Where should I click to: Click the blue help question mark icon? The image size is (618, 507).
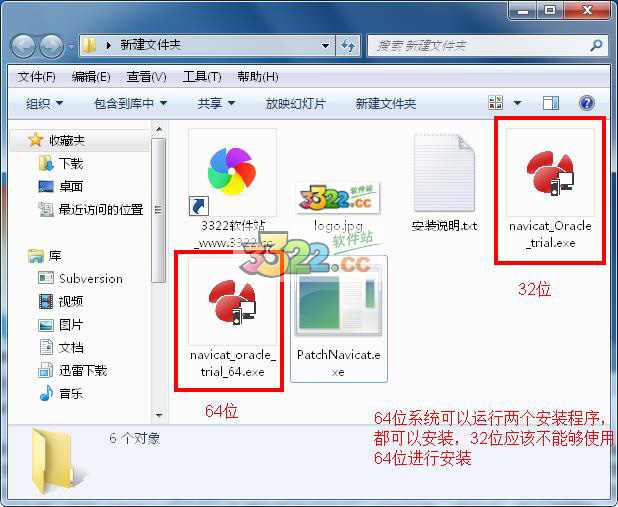(x=586, y=103)
